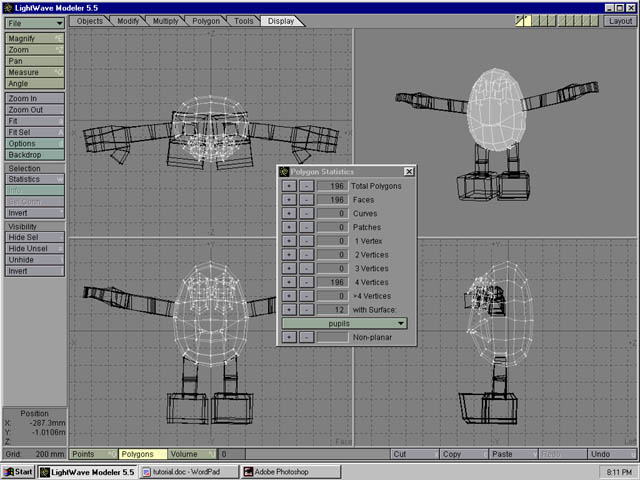Screen dimensions: 640x480
Task: Open the Windows Start menu
Action: point(18,472)
